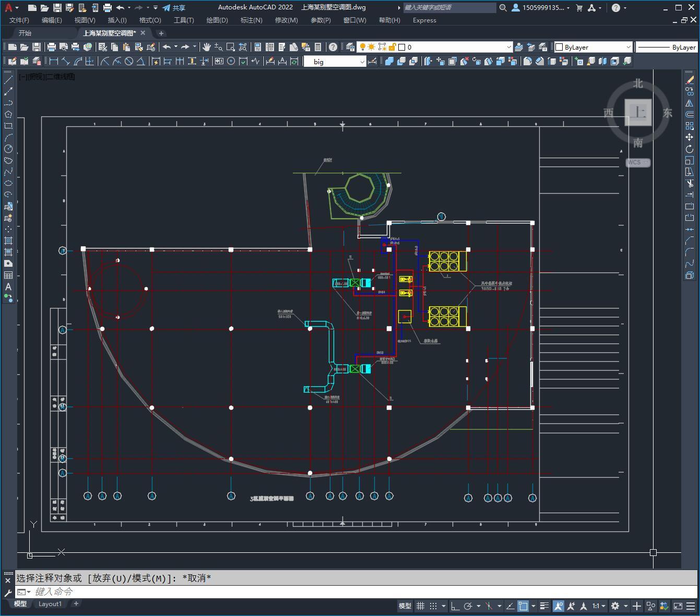
Task: Expand the workspace switching gear dropdown arrow
Action: click(x=625, y=606)
